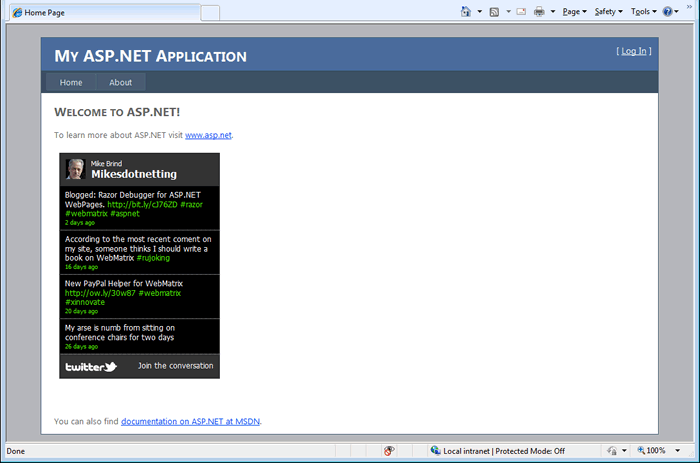Click the #rujoking hashtag
This screenshot has width=700, height=463.
153,258
